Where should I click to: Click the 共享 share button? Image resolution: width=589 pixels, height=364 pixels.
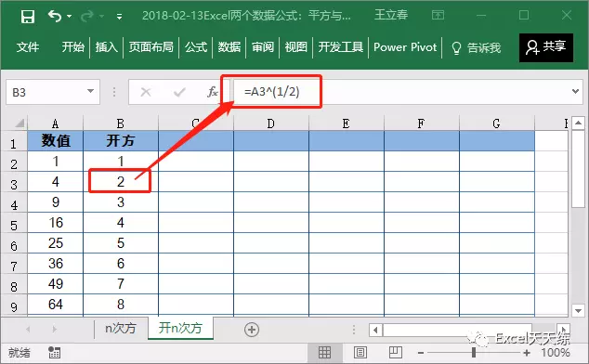tap(546, 47)
